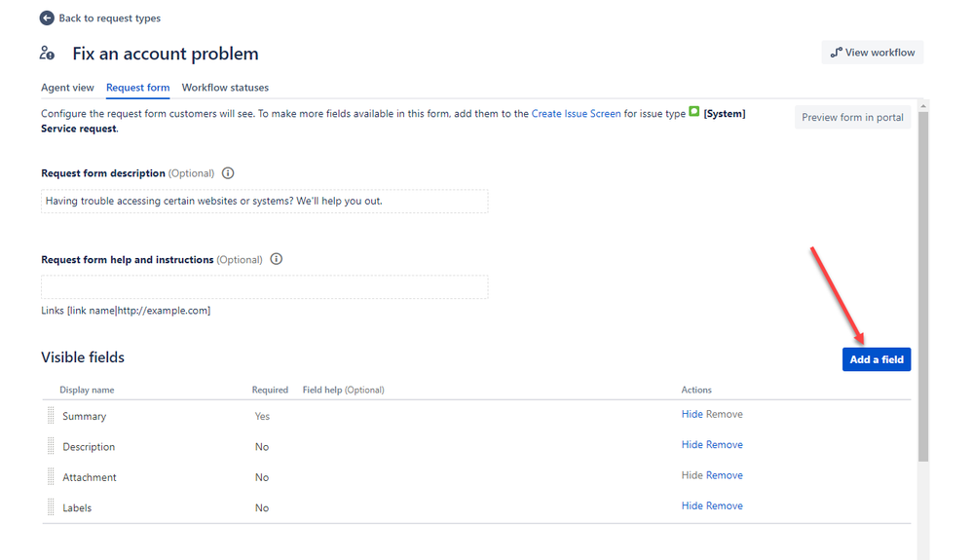Click info icon beside help and instructions

click(x=277, y=260)
